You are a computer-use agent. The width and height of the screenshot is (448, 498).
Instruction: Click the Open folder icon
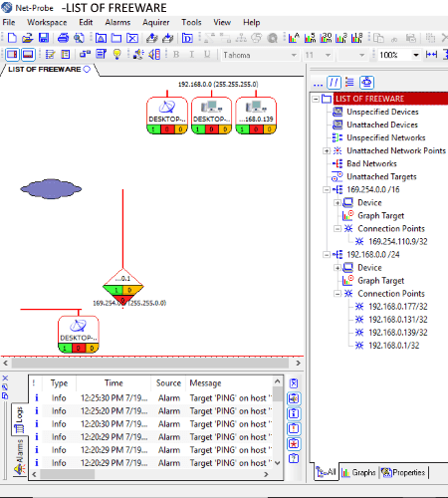pos(28,38)
